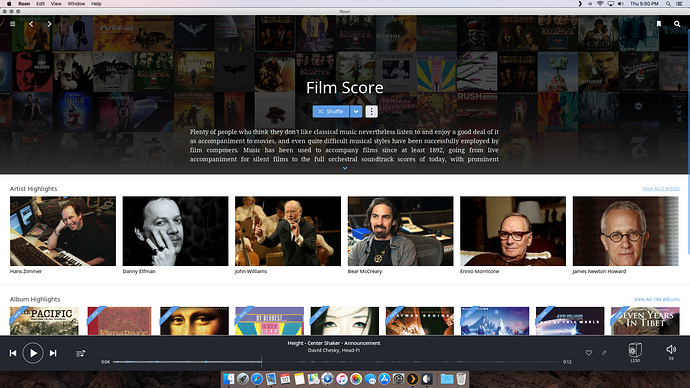Open the Hans Zimmer artist photo

pyautogui.click(x=63, y=231)
